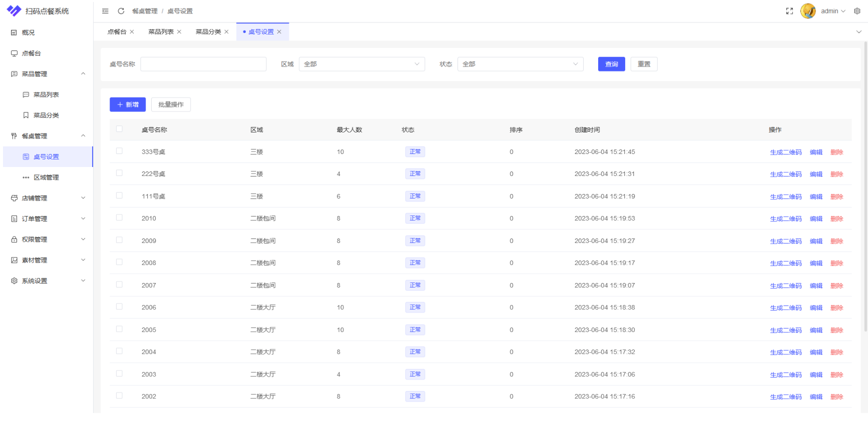Open the admin user dropdown menu
Screen dimensions: 868x429
[833, 11]
